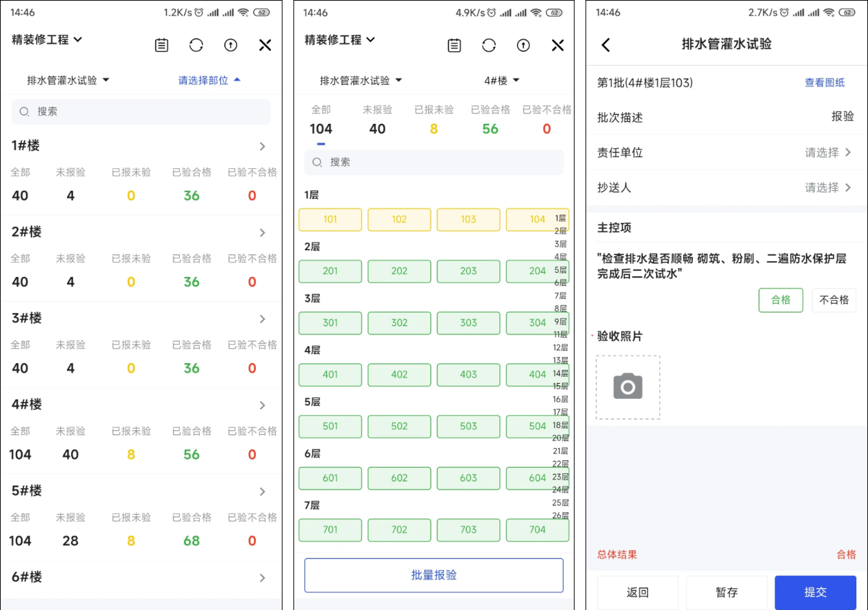Tap the upload arrow icon in left screen
868x610 pixels.
click(231, 45)
